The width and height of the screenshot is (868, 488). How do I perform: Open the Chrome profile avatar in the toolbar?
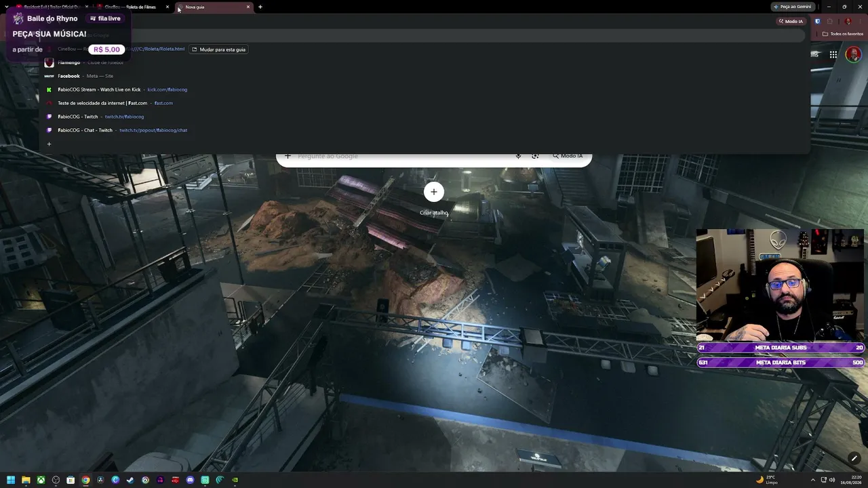[848, 21]
